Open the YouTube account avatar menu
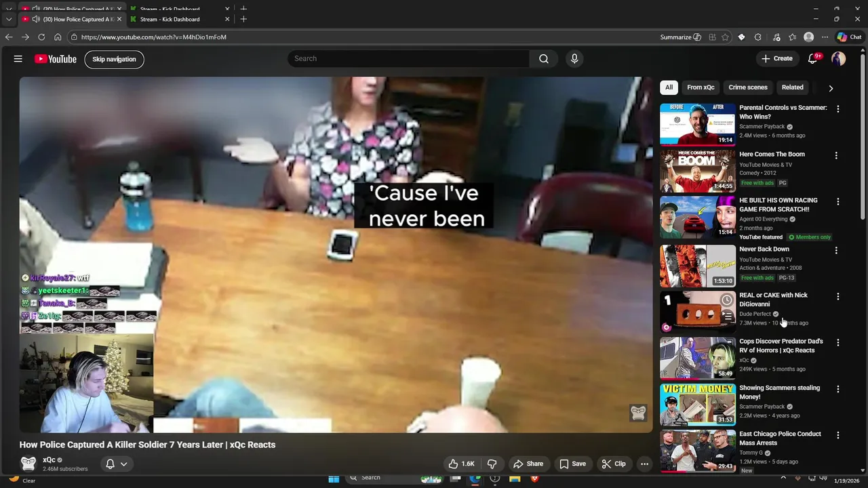Image resolution: width=868 pixels, height=488 pixels. click(x=839, y=59)
